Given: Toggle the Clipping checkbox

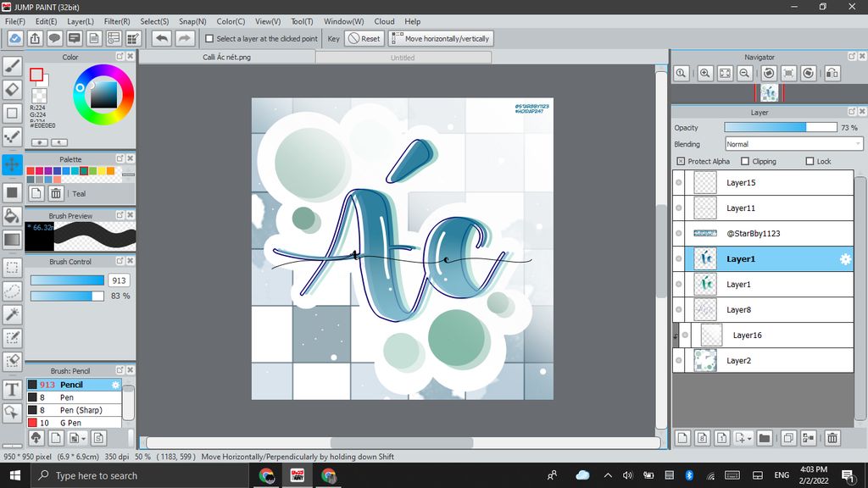Looking at the screenshot, I should click(x=745, y=161).
